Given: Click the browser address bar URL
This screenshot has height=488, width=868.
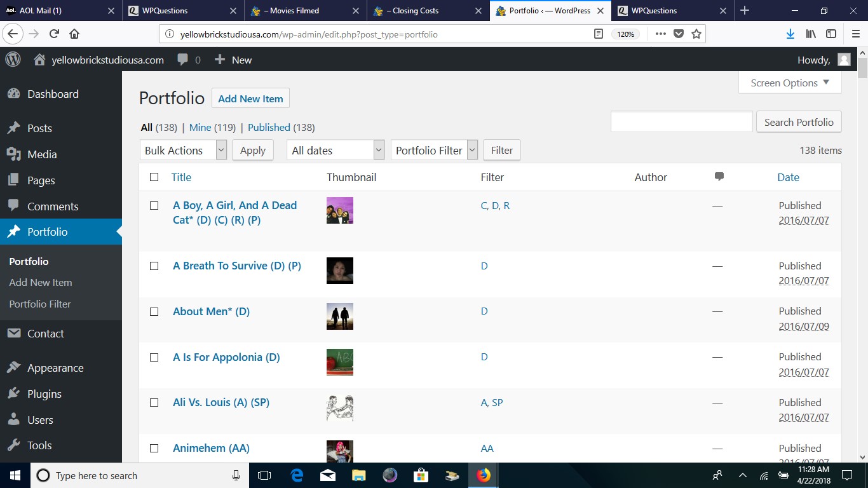Looking at the screenshot, I should coord(309,34).
